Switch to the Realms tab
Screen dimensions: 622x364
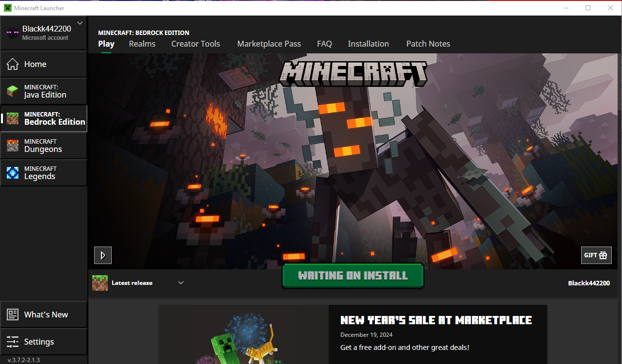[x=142, y=44]
